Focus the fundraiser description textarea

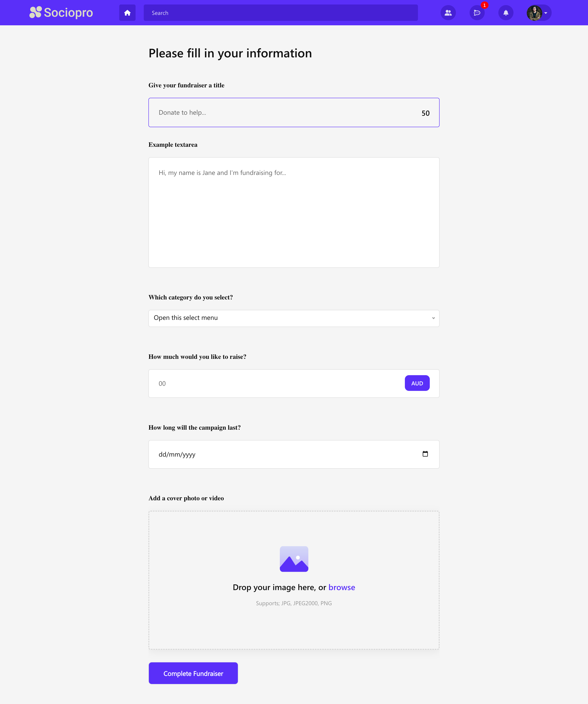pos(294,212)
